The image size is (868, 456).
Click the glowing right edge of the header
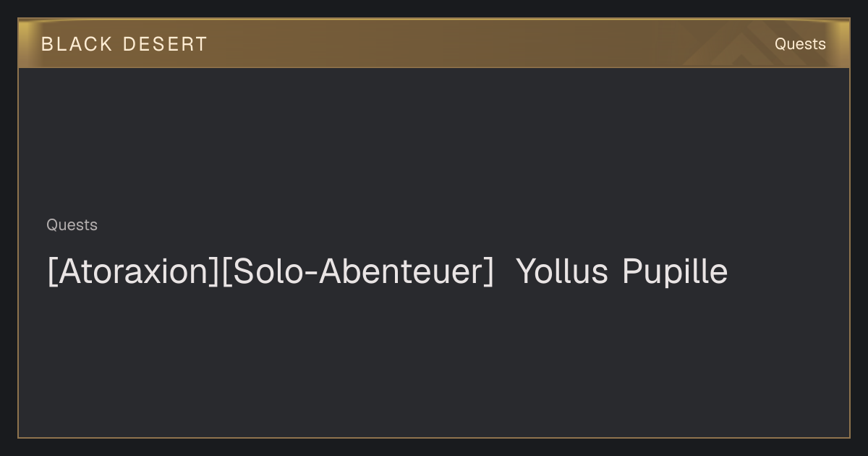(x=843, y=43)
